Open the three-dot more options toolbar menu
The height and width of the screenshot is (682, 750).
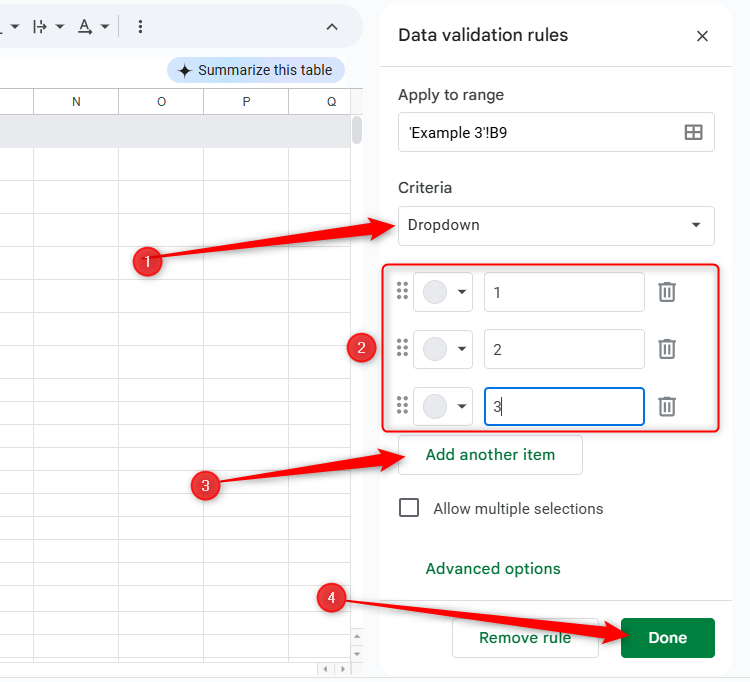[x=139, y=26]
